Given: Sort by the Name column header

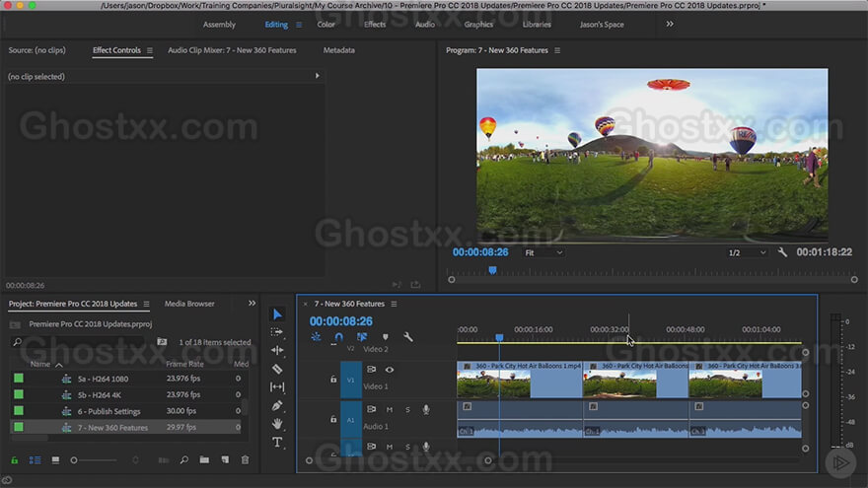Looking at the screenshot, I should (x=39, y=364).
